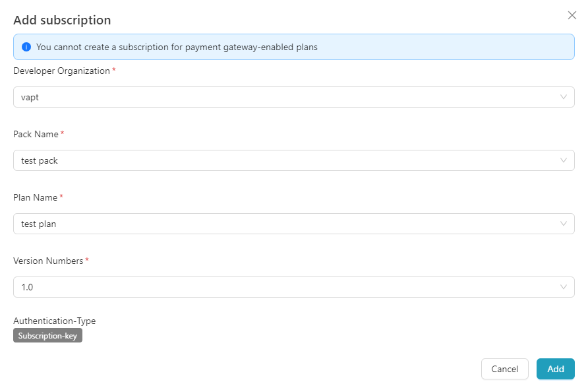Click the Authentication-Type label
The width and height of the screenshot is (588, 390).
pos(54,321)
